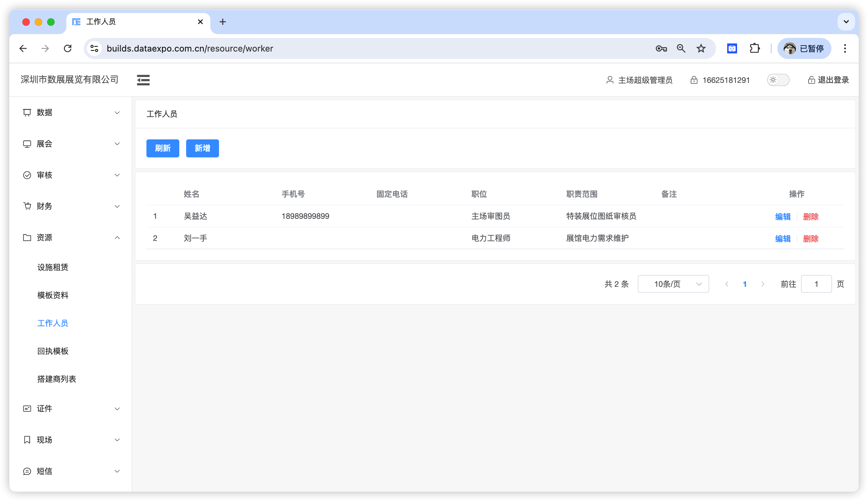The width and height of the screenshot is (868, 501).
Task: Collapse the 资源 sidebar section
Action: (x=71, y=237)
